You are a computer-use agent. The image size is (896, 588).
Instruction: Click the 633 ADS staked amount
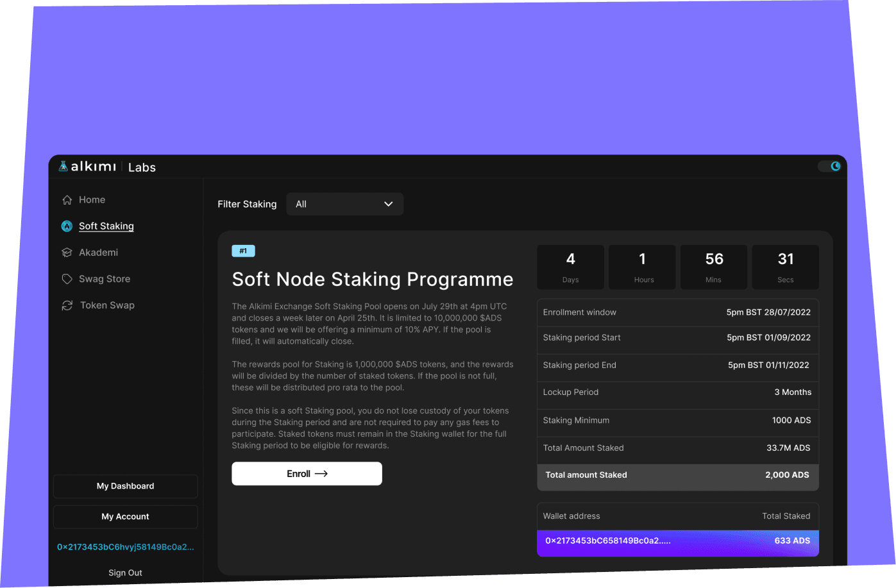(792, 541)
